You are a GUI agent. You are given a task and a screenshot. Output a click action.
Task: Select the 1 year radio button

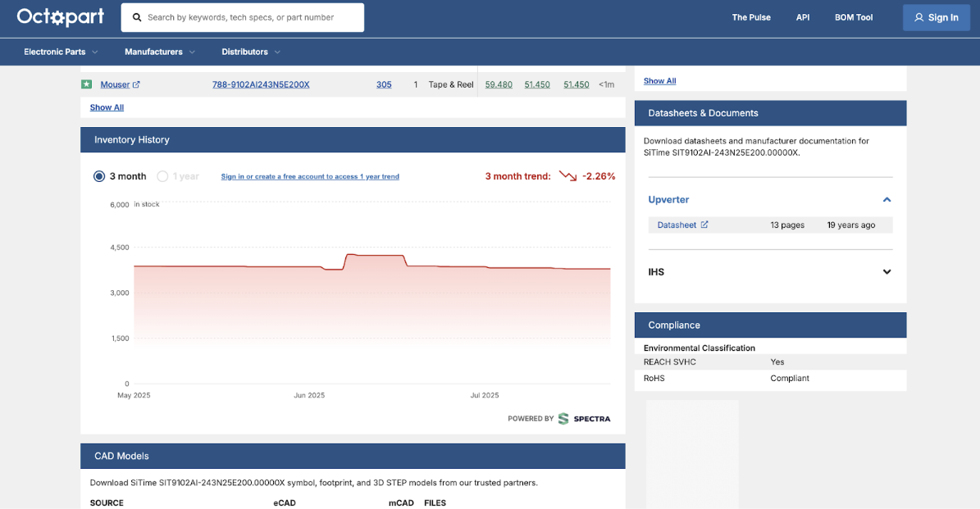coord(162,176)
